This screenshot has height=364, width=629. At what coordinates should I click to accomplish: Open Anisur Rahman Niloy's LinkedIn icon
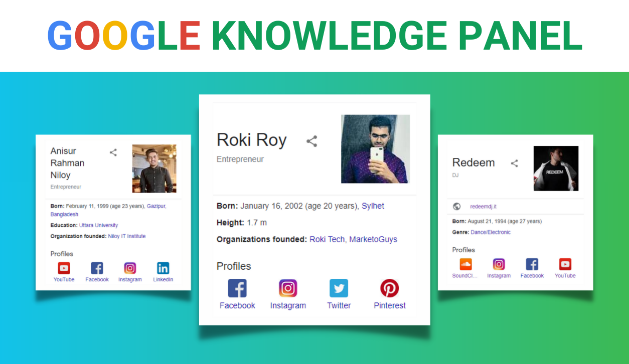(163, 268)
